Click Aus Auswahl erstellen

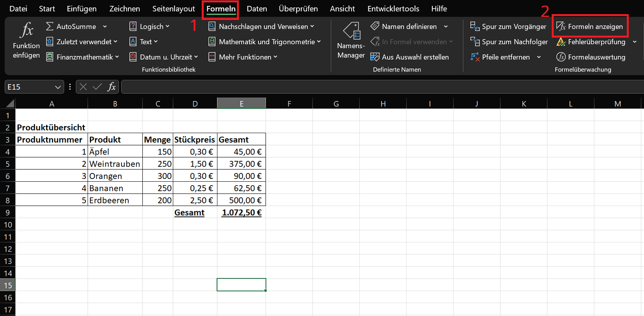tap(410, 57)
